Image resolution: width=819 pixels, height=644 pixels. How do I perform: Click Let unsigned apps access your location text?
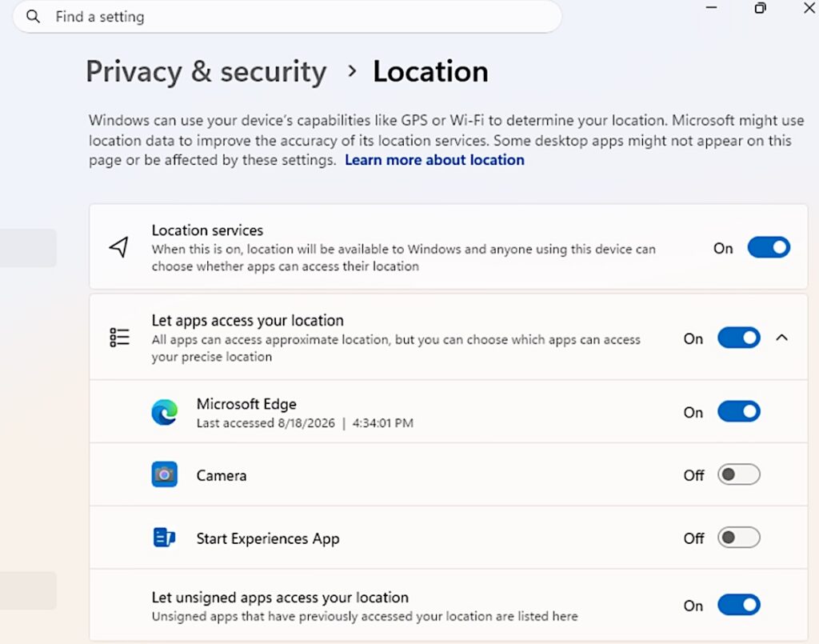tap(280, 598)
